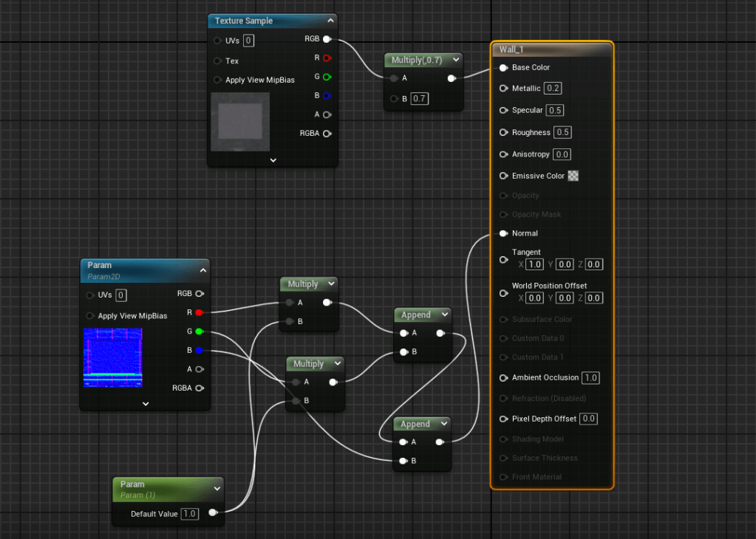Click the green G output pin on Texture Sample
The image size is (756, 539).
327,77
